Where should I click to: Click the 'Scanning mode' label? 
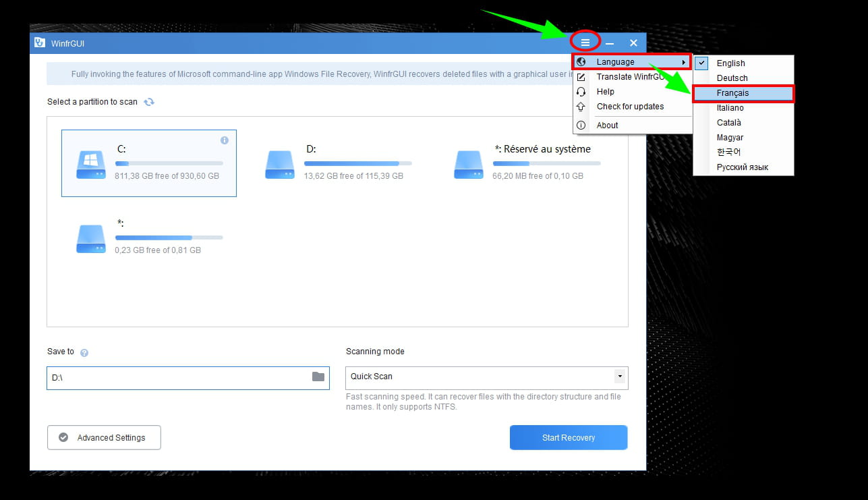(x=375, y=352)
